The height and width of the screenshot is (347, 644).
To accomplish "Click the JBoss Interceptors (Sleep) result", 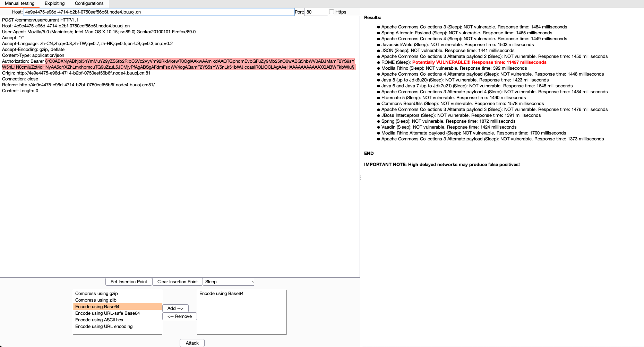I will 461,115.
